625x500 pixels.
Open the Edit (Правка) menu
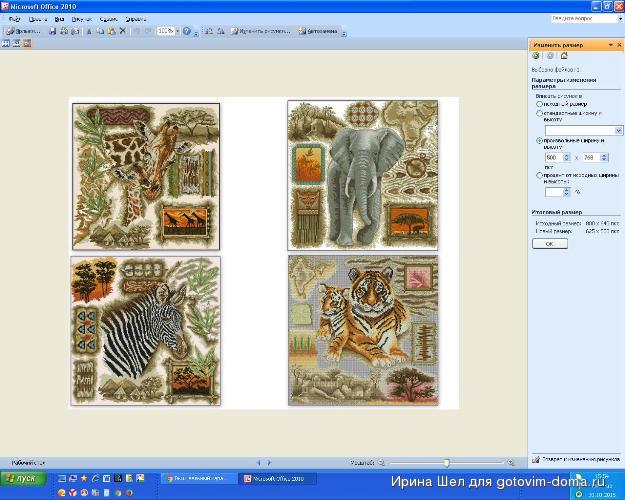(x=38, y=19)
